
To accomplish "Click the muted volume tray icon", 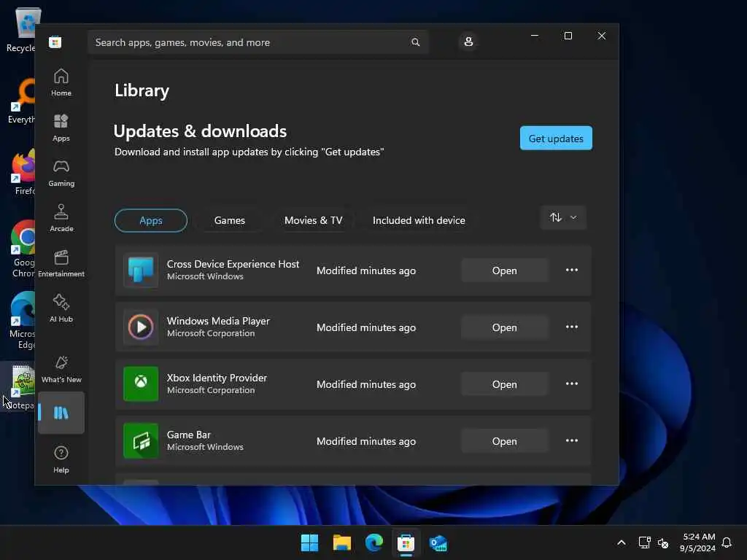I will tap(662, 542).
